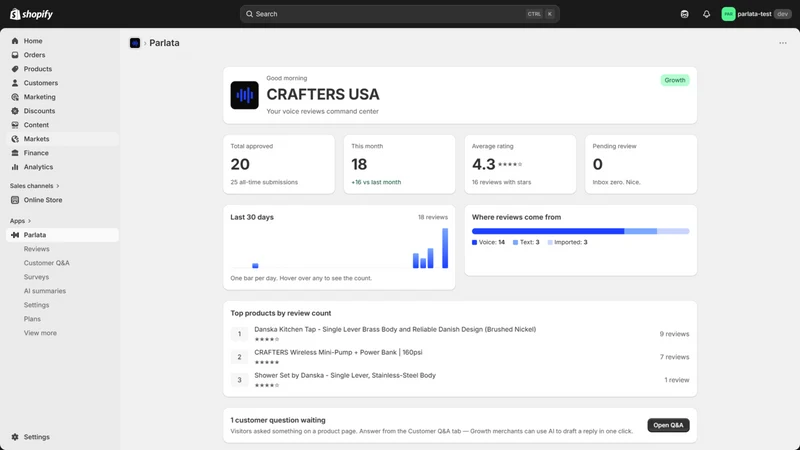Click the tallest bar in Last 30 days chart

[x=445, y=248]
